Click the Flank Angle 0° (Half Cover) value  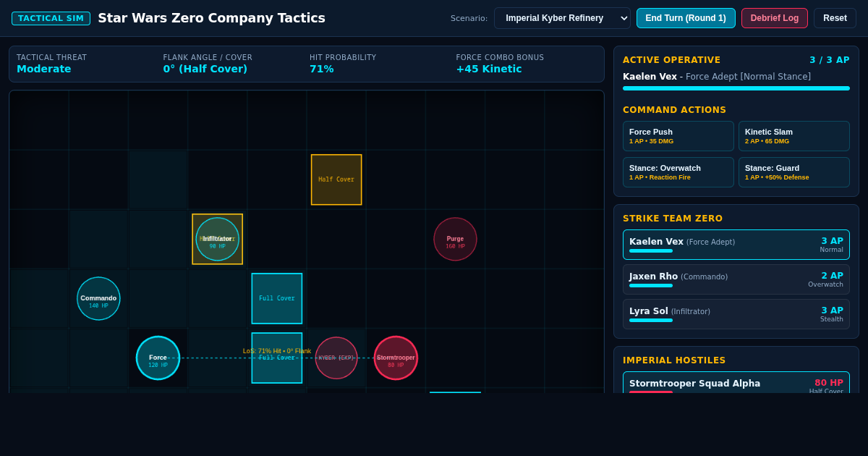pyautogui.click(x=205, y=69)
